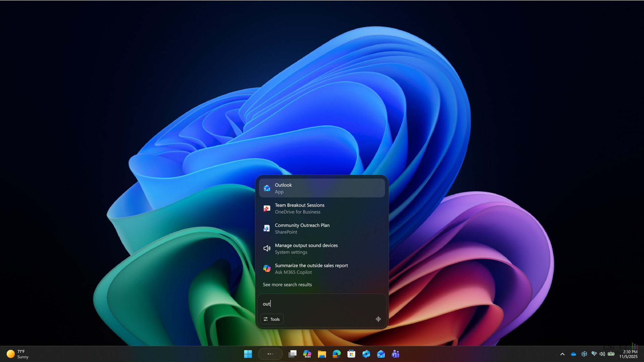
Task: Open Manage output sound devices settings
Action: 321,248
